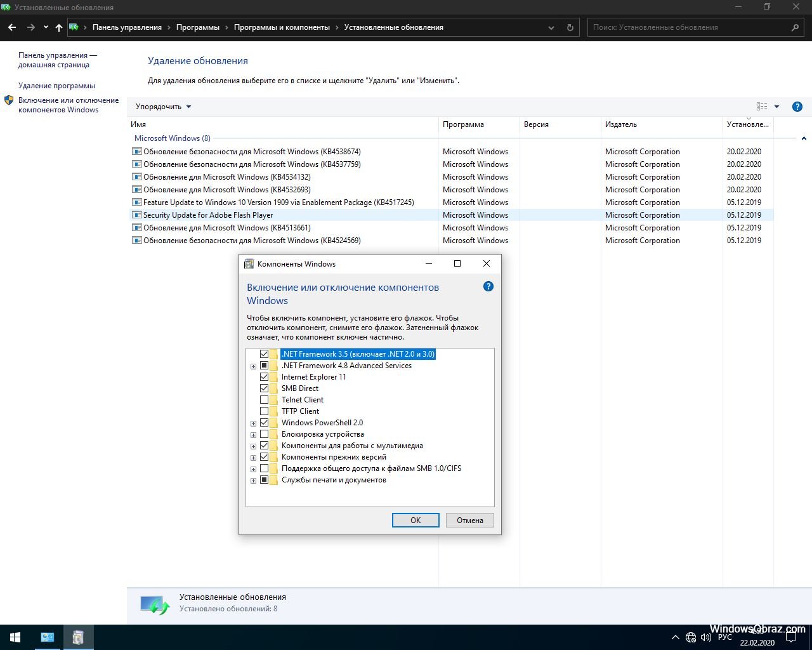Expand Windows PowerShell 2.0 node

(253, 423)
